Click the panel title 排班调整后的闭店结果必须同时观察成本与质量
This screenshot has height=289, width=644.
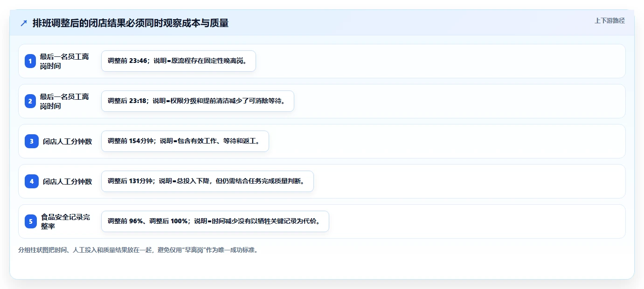pos(131,23)
